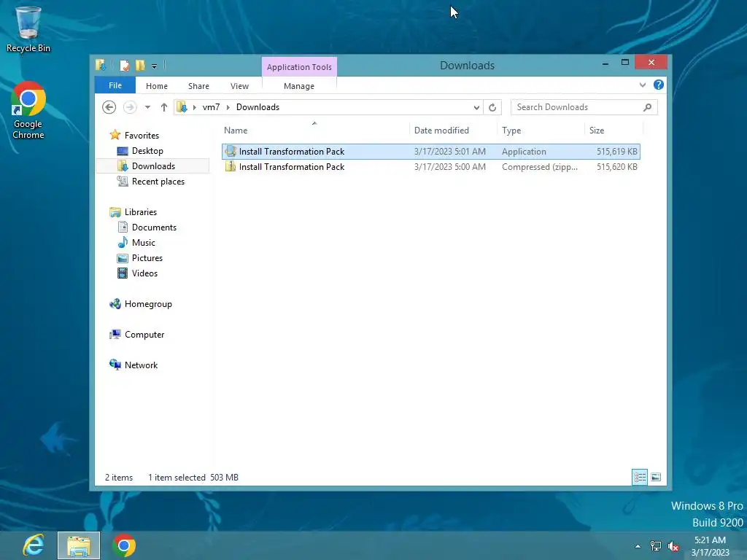Click the 3/17/2023 5:01 AM date cell

pyautogui.click(x=450, y=152)
